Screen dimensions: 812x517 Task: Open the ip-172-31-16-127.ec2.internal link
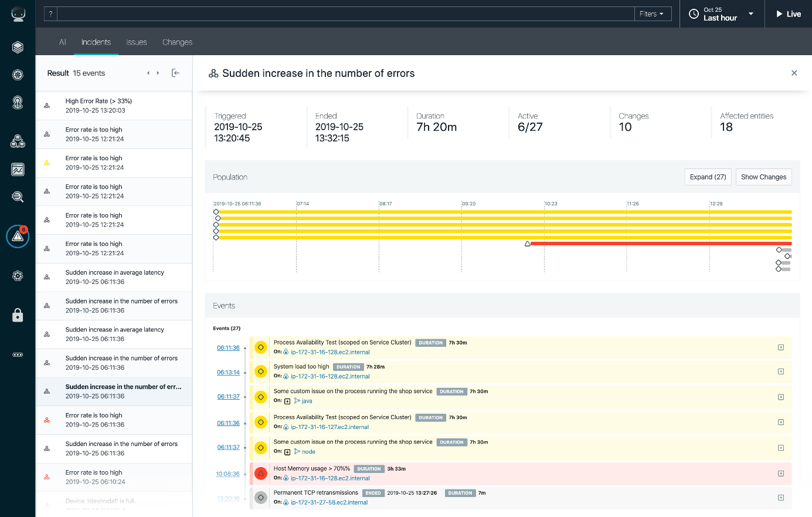pyautogui.click(x=329, y=427)
